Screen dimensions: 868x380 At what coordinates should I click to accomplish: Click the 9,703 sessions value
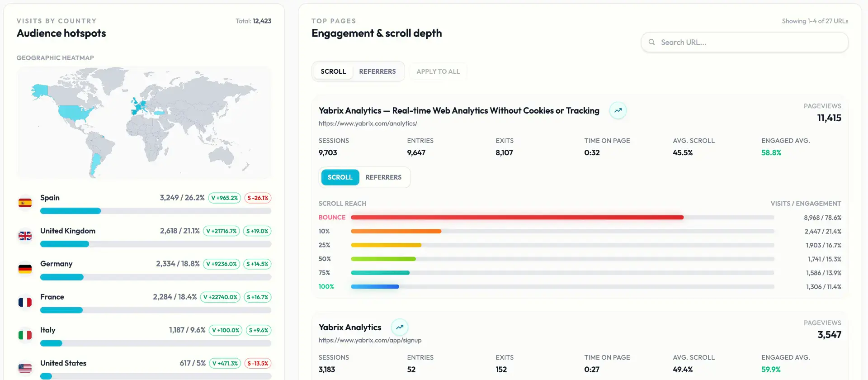[328, 153]
